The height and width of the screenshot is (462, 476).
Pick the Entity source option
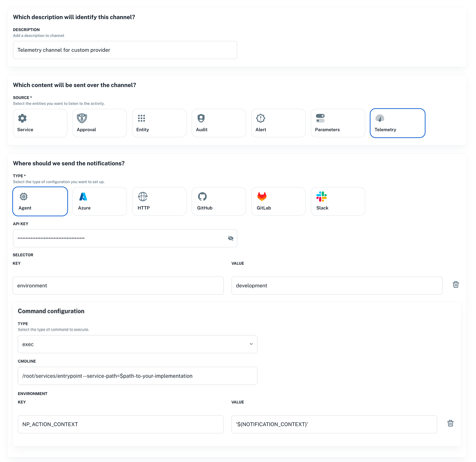pyautogui.click(x=159, y=123)
